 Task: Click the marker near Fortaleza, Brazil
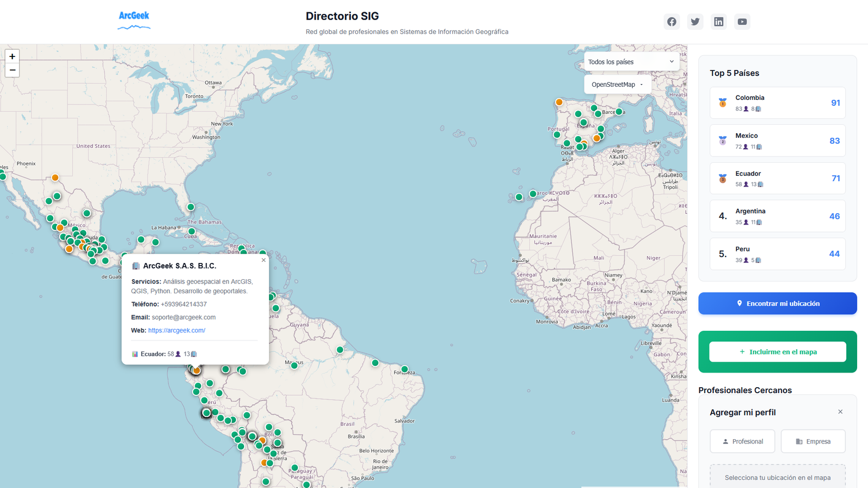point(405,369)
